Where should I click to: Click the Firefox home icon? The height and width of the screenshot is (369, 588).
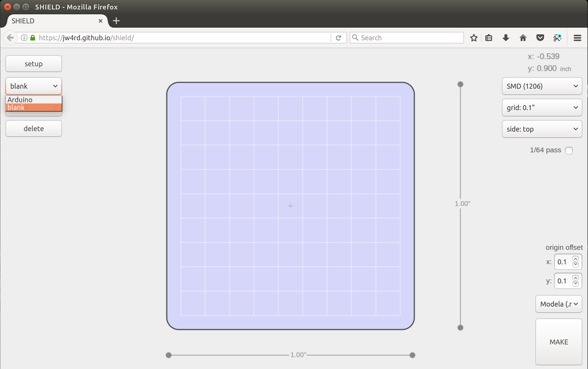pos(523,38)
